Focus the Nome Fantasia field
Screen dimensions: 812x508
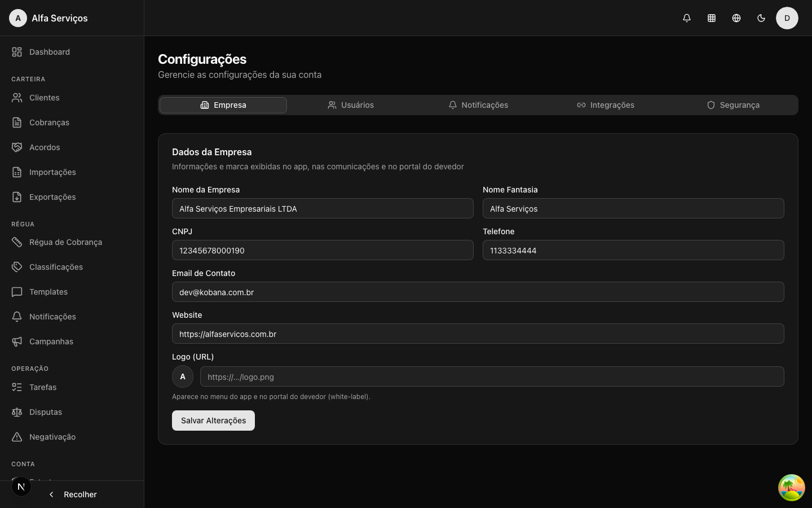(x=633, y=208)
